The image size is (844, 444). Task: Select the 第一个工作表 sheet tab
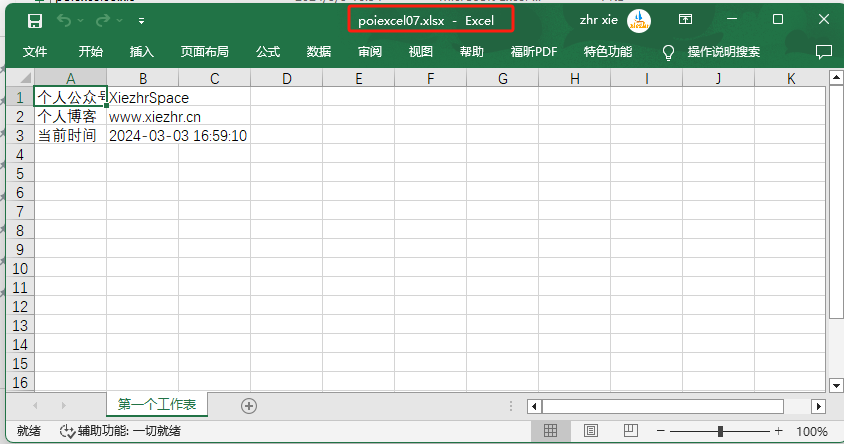(x=157, y=404)
